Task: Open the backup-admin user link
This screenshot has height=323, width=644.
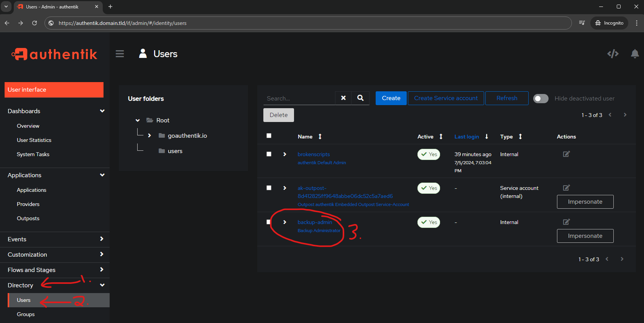Action: (x=315, y=222)
